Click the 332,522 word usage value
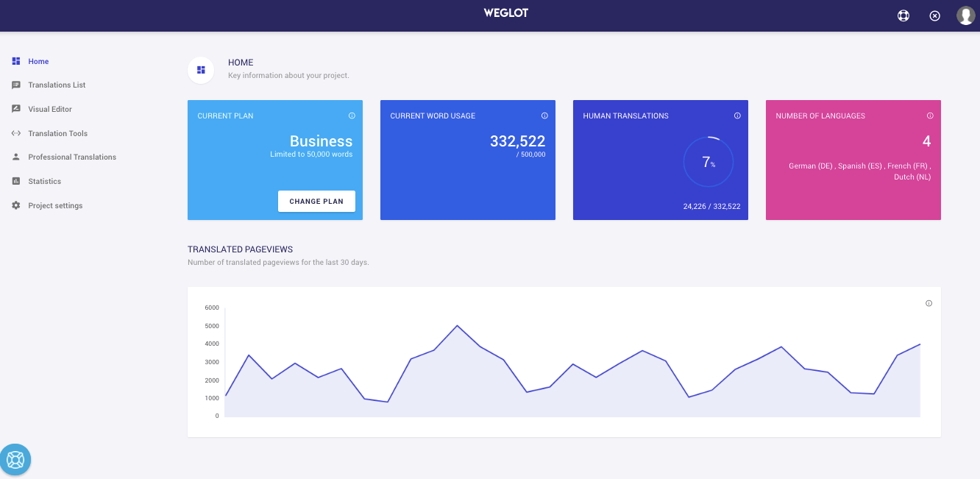Viewport: 980px width, 479px height. coord(518,141)
